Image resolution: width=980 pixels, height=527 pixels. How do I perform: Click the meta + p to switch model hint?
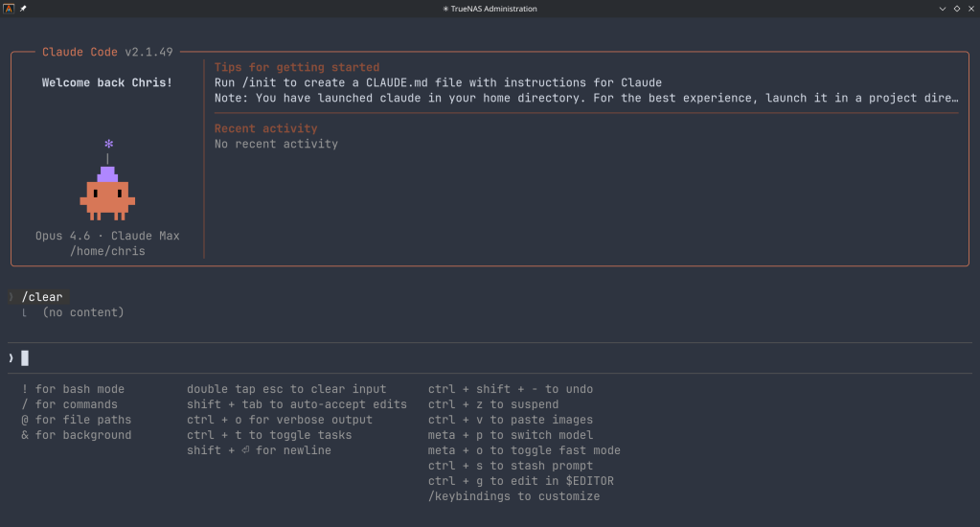[510, 435]
